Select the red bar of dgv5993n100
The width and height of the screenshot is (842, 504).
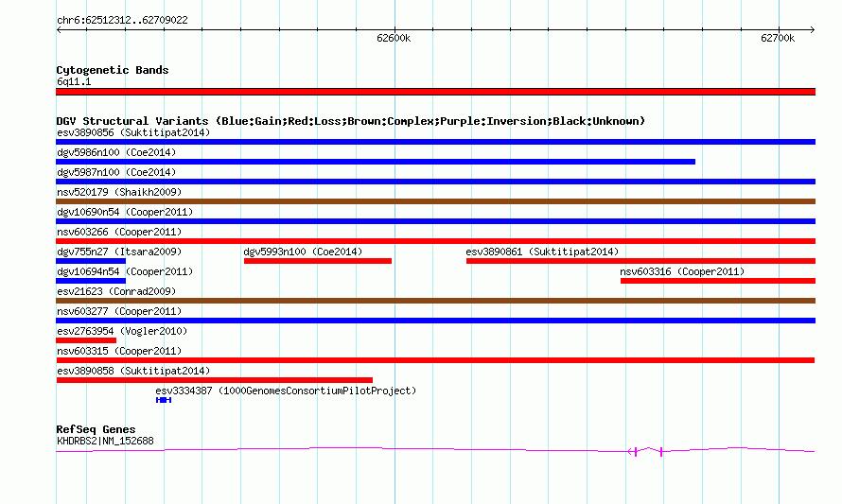point(317,261)
